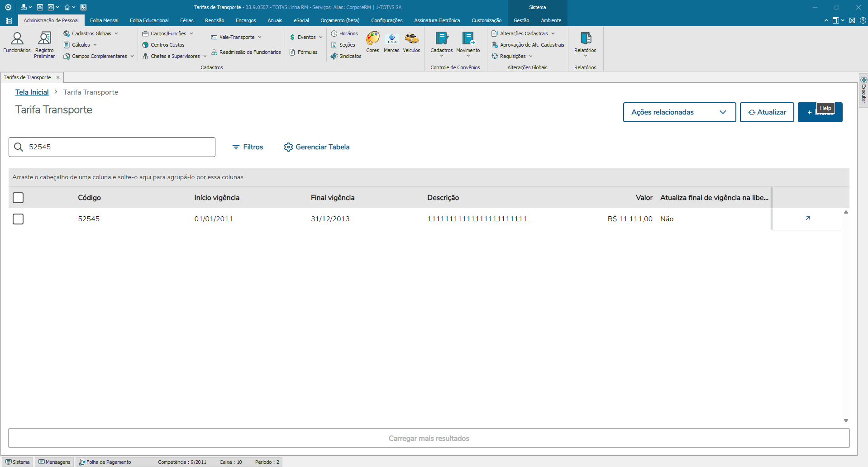Expand the Chefes e Supervisores dropdown
Screen dimensions: 868x467
[x=174, y=56]
